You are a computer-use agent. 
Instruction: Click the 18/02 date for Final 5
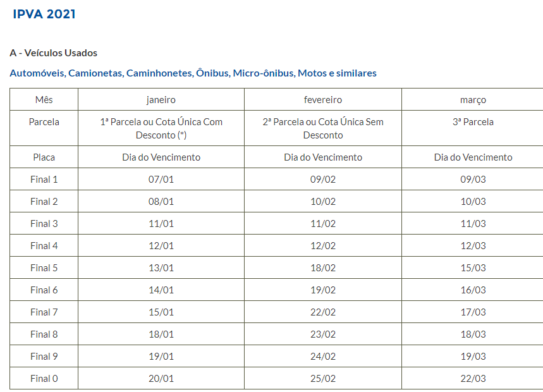[323, 267]
